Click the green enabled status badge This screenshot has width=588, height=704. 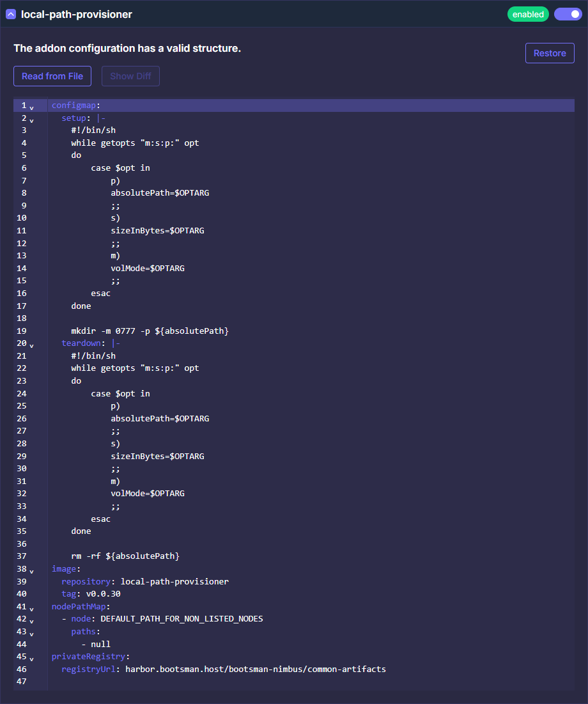click(528, 14)
